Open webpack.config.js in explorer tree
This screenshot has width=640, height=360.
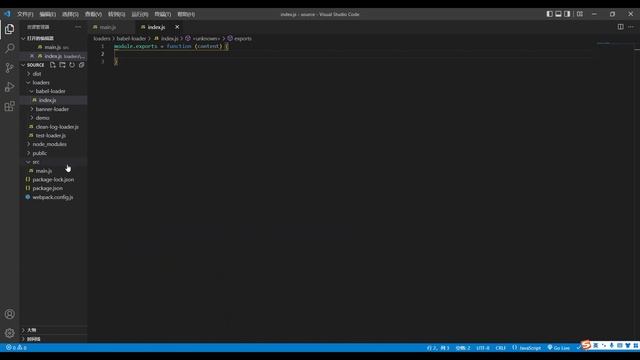pyautogui.click(x=53, y=197)
